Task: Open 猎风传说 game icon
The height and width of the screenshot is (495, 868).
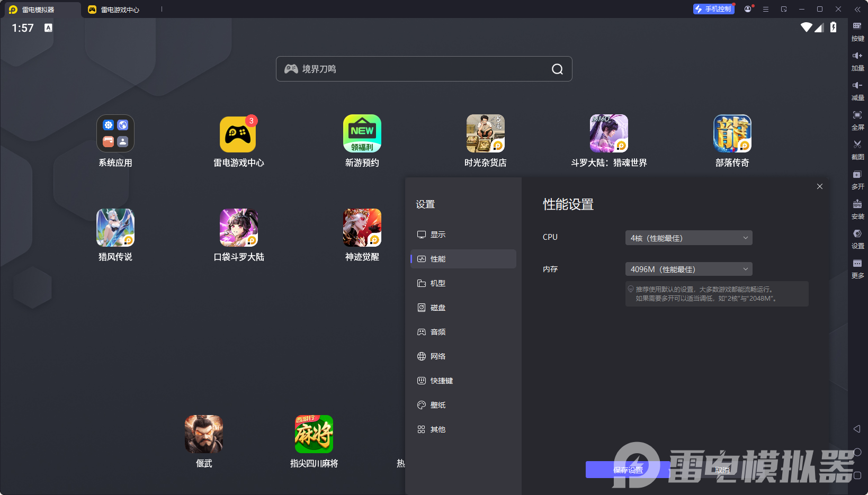Action: [115, 228]
